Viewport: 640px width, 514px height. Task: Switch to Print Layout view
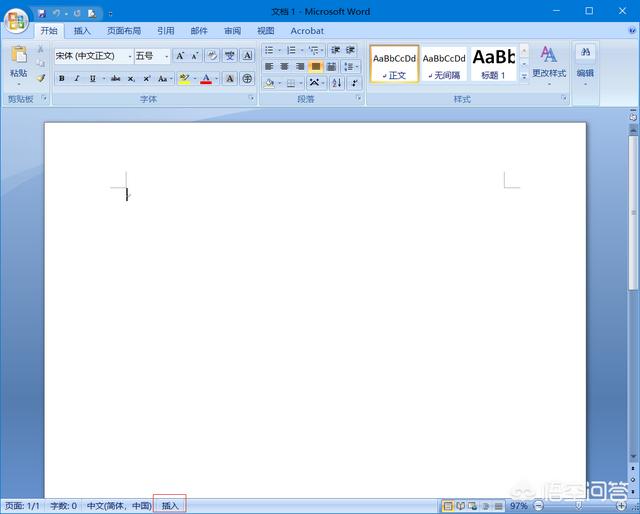pyautogui.click(x=448, y=506)
